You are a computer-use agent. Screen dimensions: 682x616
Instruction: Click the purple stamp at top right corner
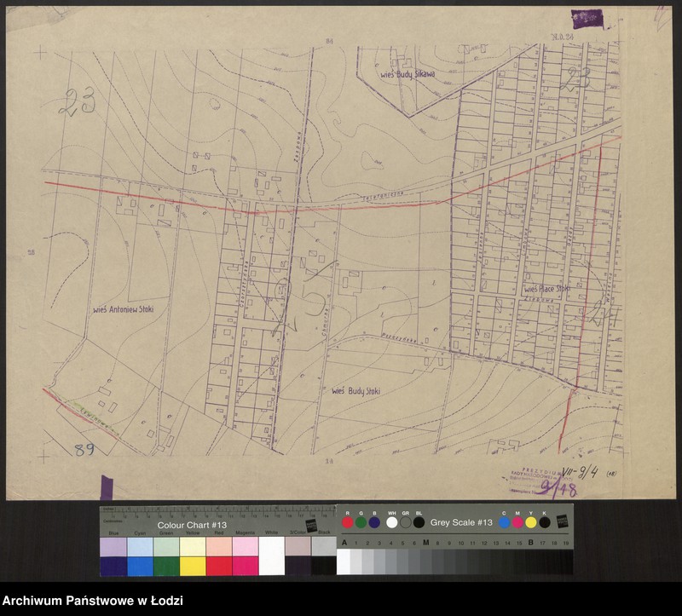click(x=587, y=18)
